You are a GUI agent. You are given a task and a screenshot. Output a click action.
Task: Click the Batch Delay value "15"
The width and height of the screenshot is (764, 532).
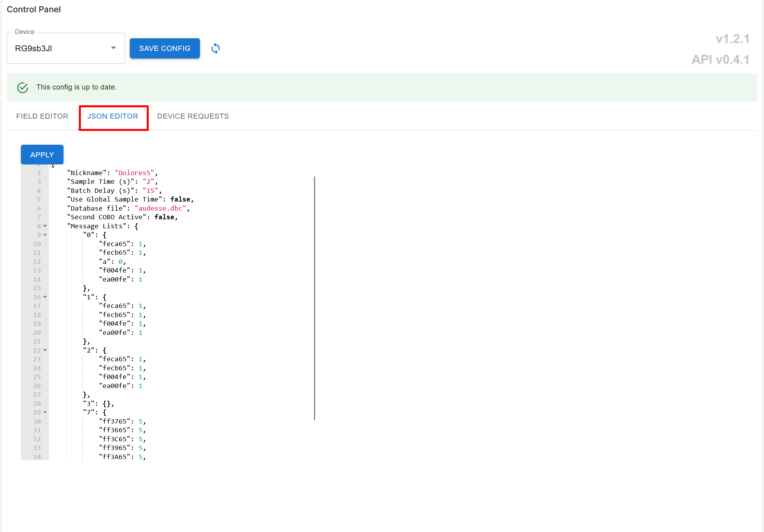pyautogui.click(x=150, y=190)
